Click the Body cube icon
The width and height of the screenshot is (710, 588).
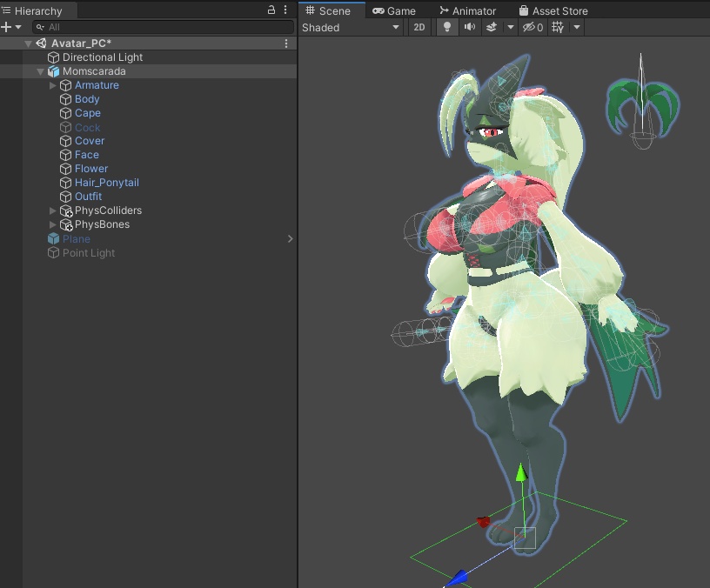pos(65,99)
